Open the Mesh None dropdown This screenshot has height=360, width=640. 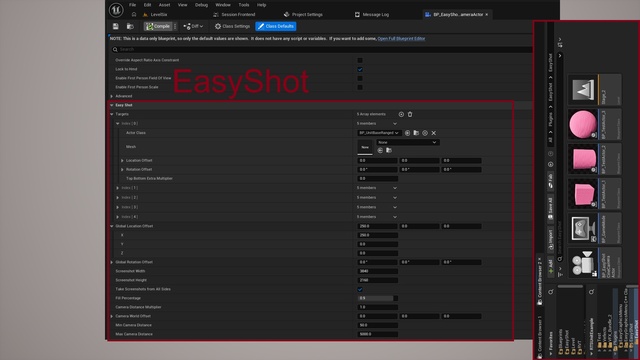click(x=407, y=142)
